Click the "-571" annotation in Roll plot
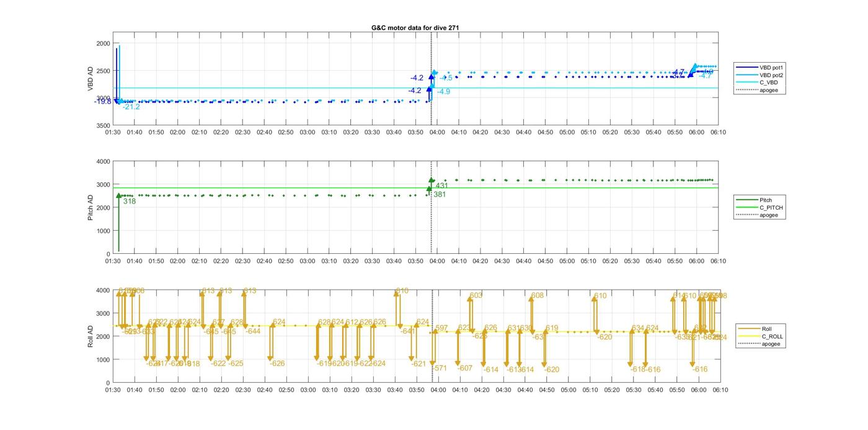The image size is (868, 430). 440,369
